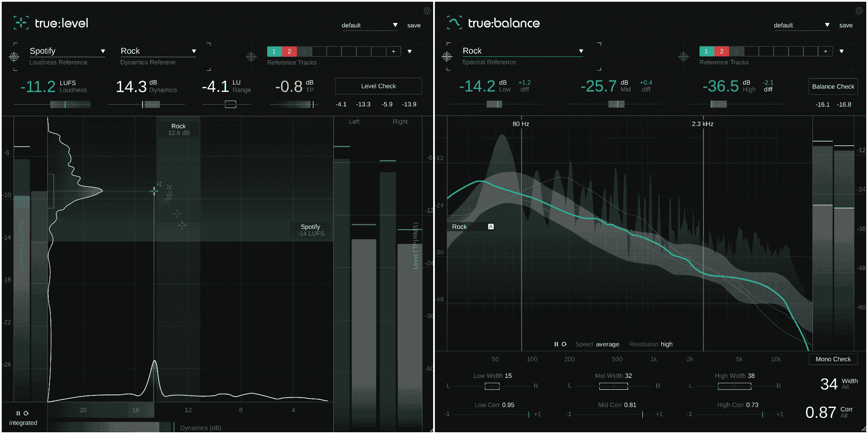Click the target icon beside Loudness Reference
The width and height of the screenshot is (868, 434).
coord(14,57)
